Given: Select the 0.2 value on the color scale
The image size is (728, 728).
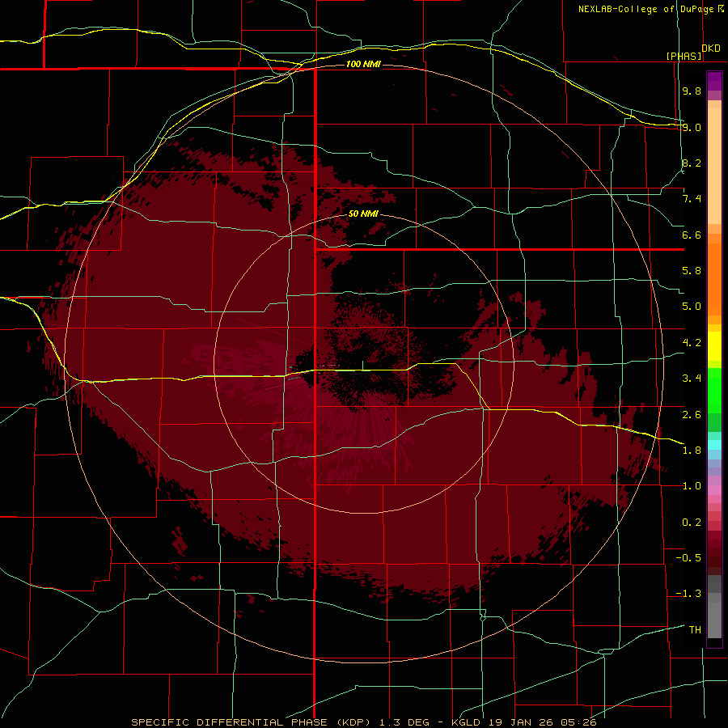Looking at the screenshot, I should tap(692, 523).
